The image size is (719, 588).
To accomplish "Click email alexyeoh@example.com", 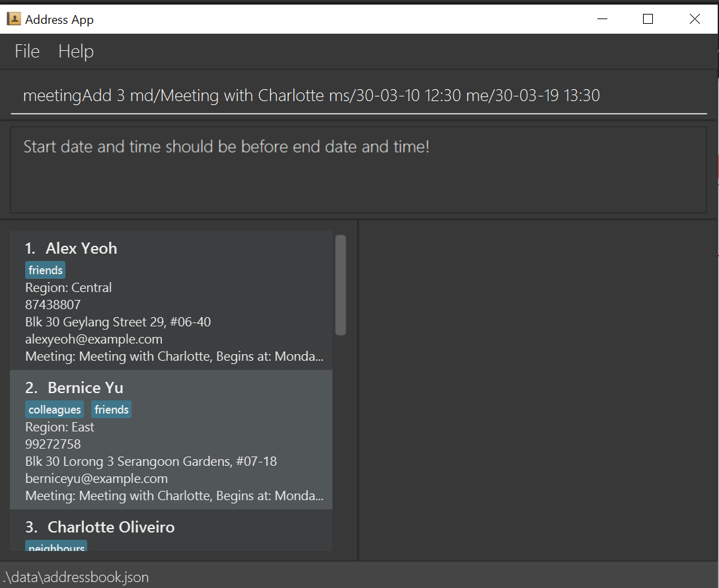I will point(94,339).
